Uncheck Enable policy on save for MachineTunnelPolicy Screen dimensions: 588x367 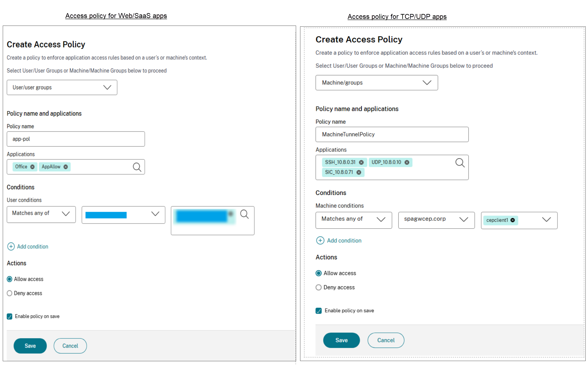click(x=318, y=311)
